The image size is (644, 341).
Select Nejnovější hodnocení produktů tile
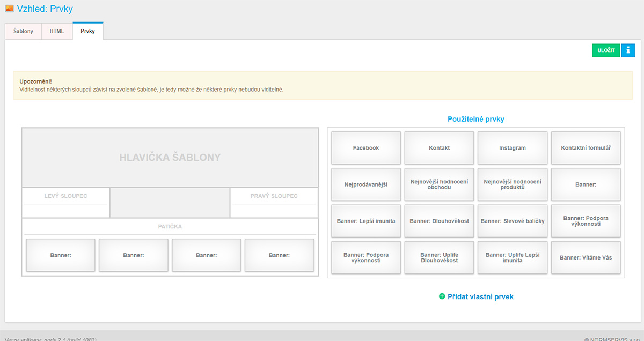[x=513, y=184]
